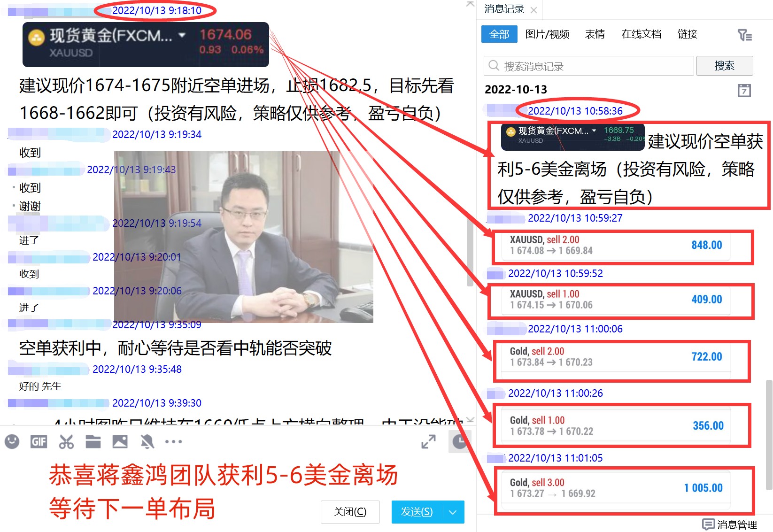Open calendar date picker beside 2022-10-13
Image resolution: width=773 pixels, height=532 pixels.
click(744, 90)
